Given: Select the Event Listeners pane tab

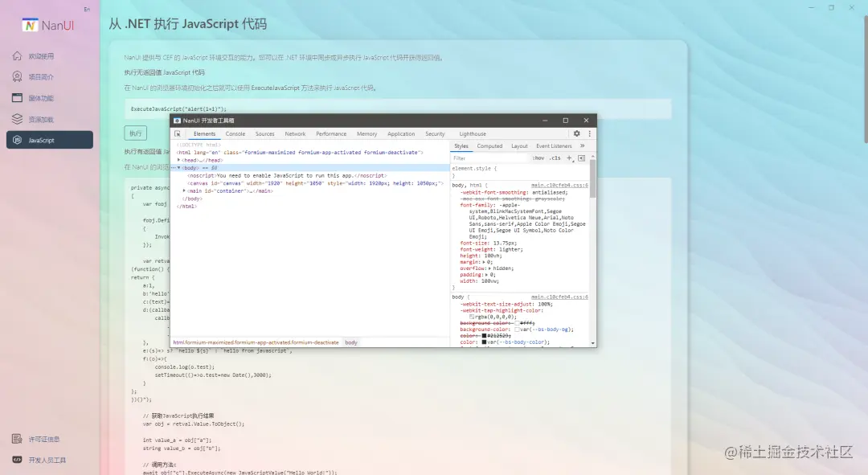Looking at the screenshot, I should 554,146.
